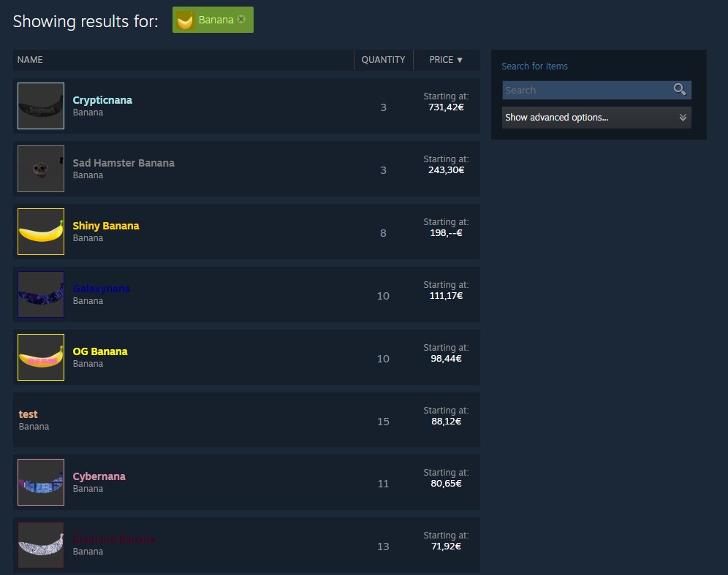Click quantity 13 in the Diamond Banana row
This screenshot has width=728, height=575.
click(x=383, y=547)
